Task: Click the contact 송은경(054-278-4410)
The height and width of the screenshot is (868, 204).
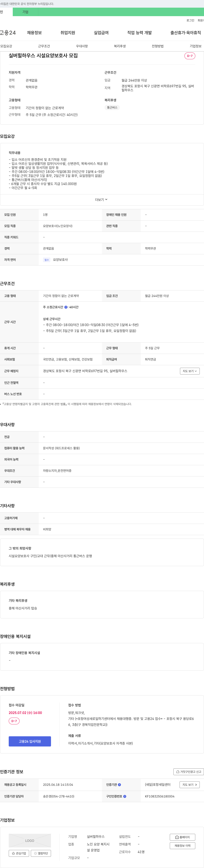Action: 59,797
